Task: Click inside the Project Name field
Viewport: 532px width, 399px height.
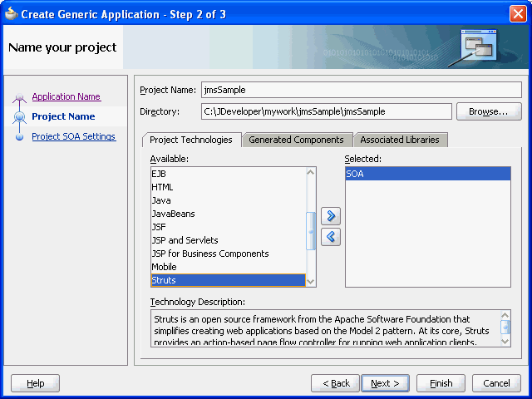Action: (x=360, y=90)
